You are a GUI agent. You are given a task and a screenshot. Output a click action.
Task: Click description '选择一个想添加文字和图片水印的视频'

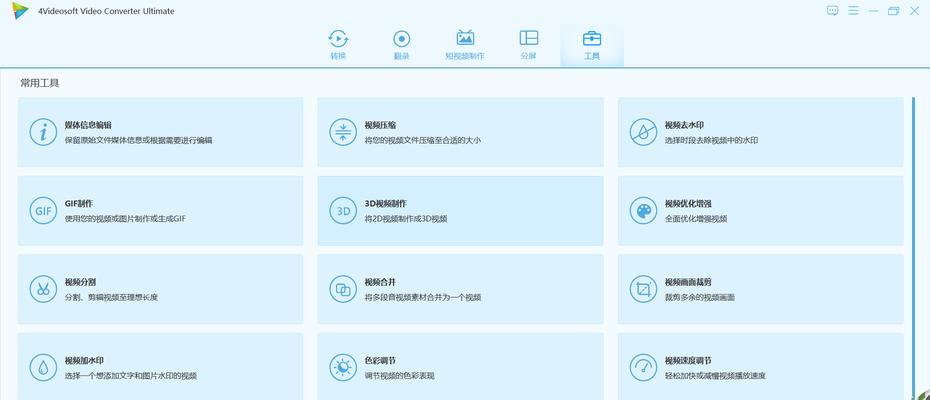[x=130, y=376]
